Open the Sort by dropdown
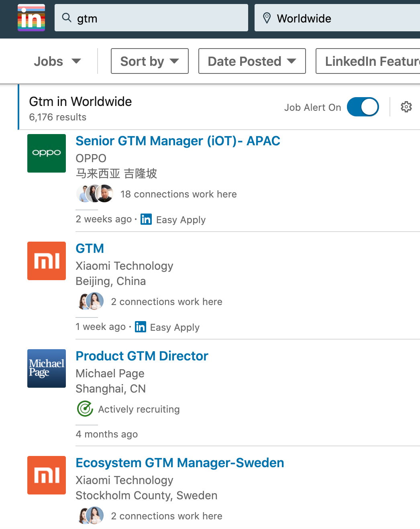 (150, 61)
